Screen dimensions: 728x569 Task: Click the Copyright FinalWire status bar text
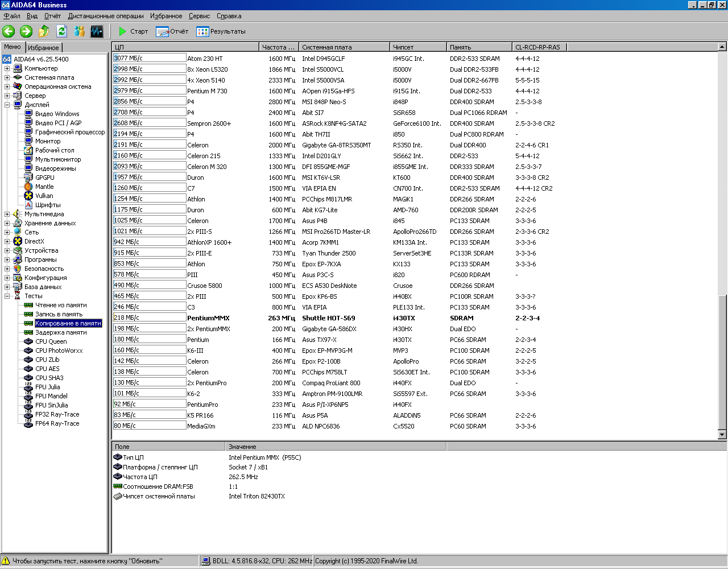click(366, 561)
